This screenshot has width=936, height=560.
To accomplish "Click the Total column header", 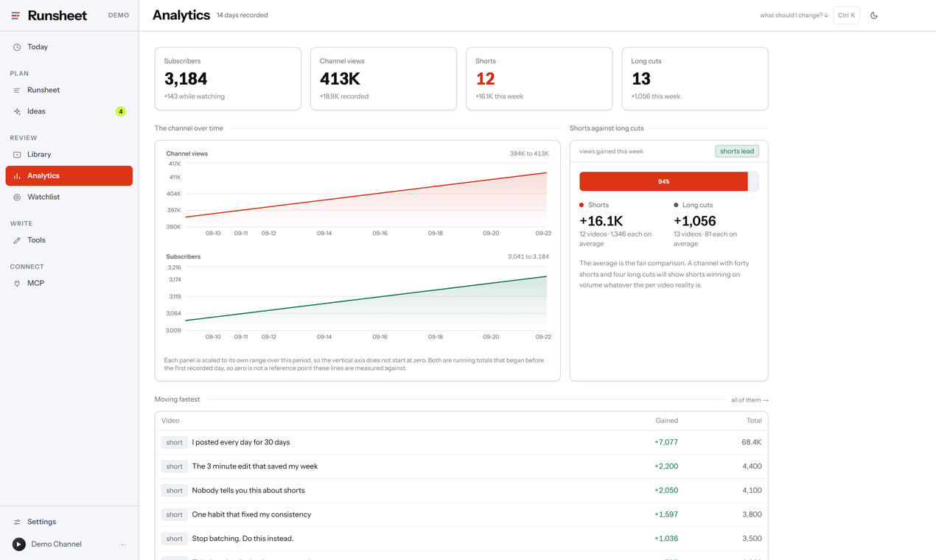I will (754, 421).
